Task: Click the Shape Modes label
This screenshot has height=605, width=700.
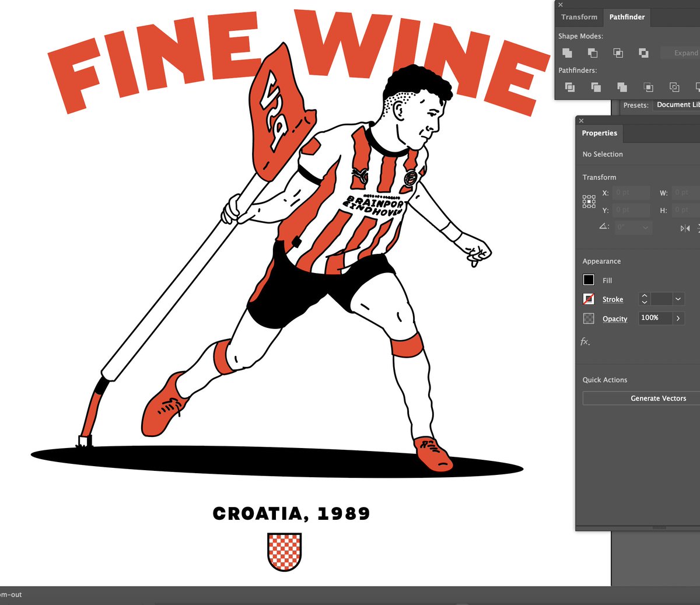Action: [580, 36]
